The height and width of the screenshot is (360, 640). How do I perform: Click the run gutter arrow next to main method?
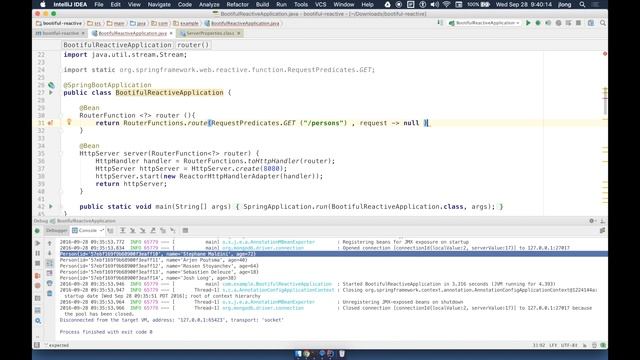pos(51,207)
